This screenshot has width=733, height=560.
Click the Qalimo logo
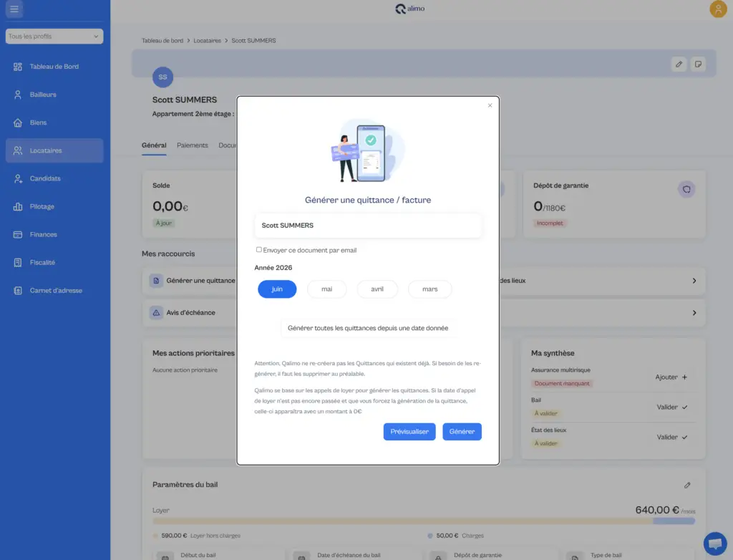[409, 9]
